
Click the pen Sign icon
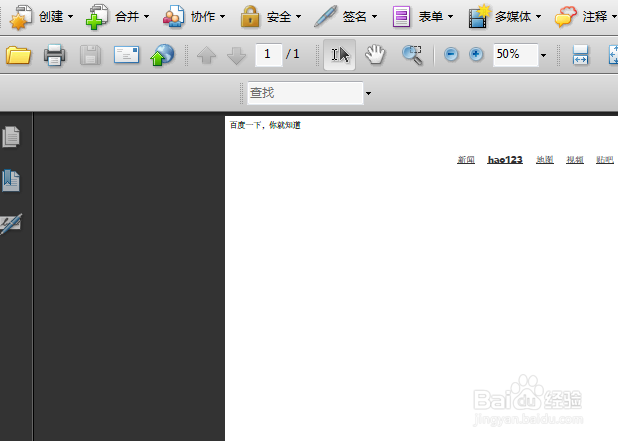coord(326,16)
